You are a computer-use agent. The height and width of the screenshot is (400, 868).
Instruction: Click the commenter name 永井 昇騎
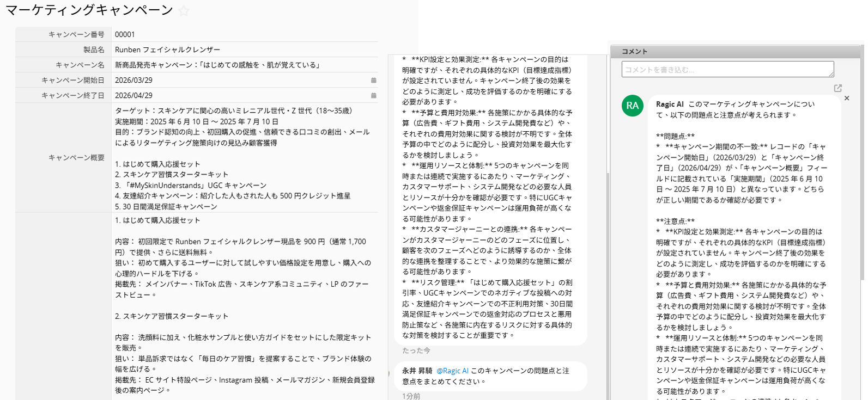pyautogui.click(x=417, y=371)
